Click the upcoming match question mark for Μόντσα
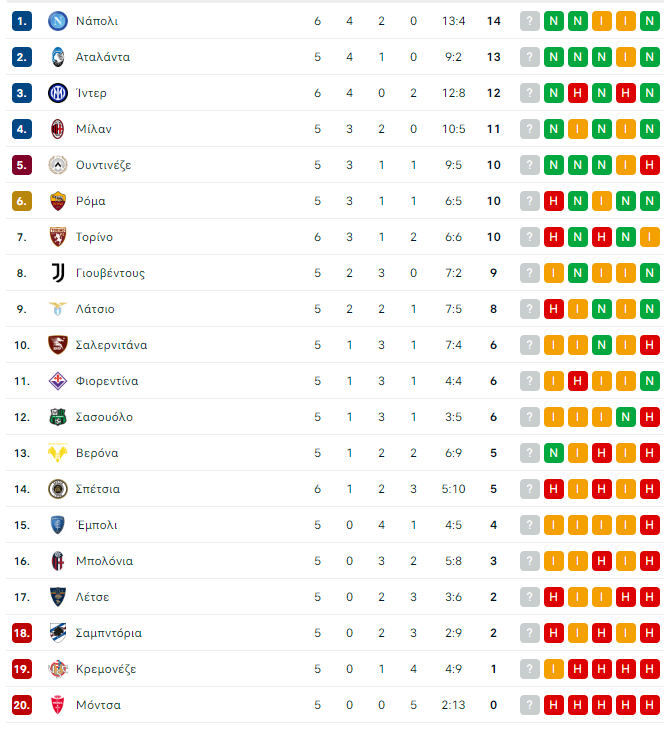This screenshot has height=729, width=664. [530, 705]
